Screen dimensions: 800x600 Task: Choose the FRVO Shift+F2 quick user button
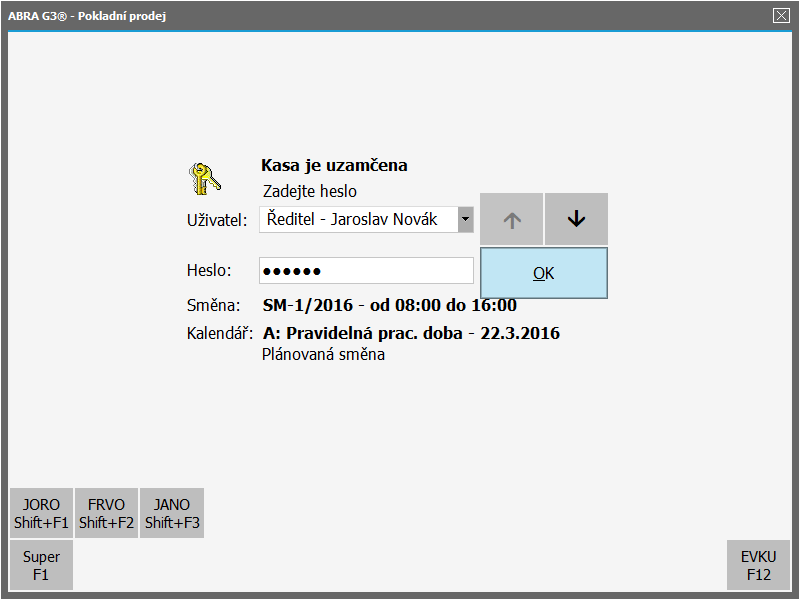pos(107,513)
